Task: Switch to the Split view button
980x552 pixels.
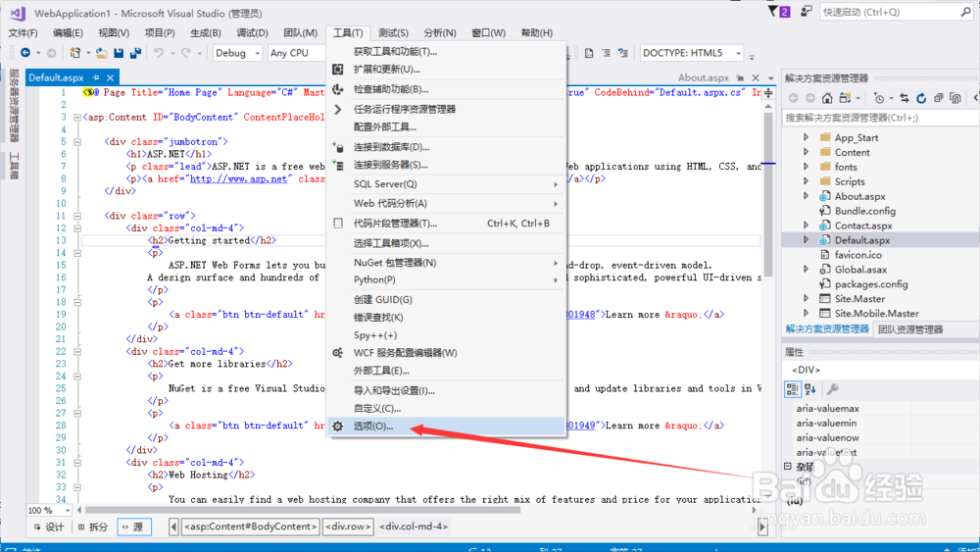Action: [93, 527]
